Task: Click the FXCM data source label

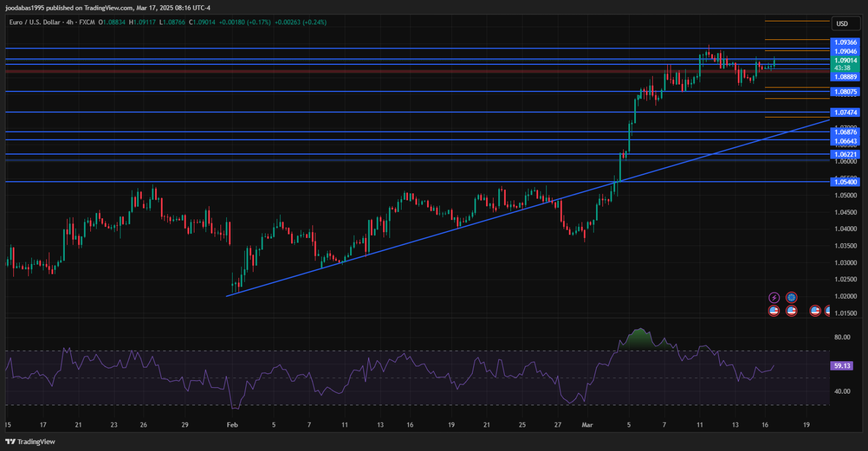Action: tap(87, 22)
